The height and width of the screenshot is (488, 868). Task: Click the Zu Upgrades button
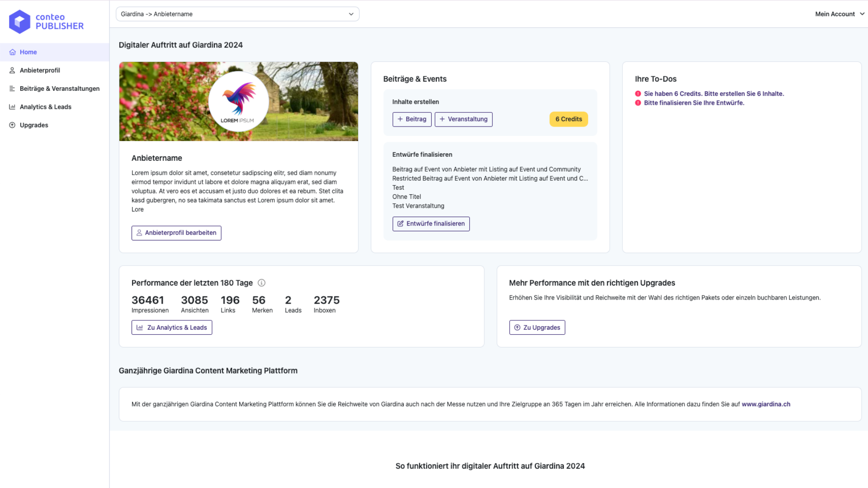(x=537, y=328)
